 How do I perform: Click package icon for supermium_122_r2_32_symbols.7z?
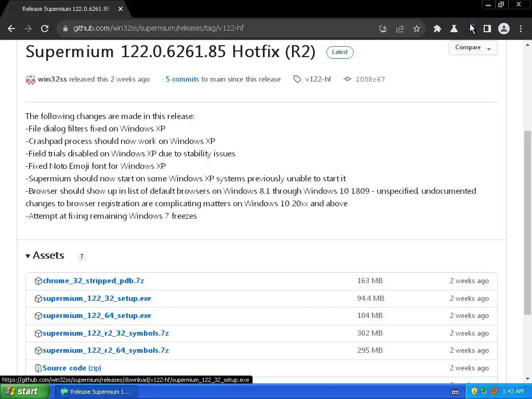tap(38, 334)
